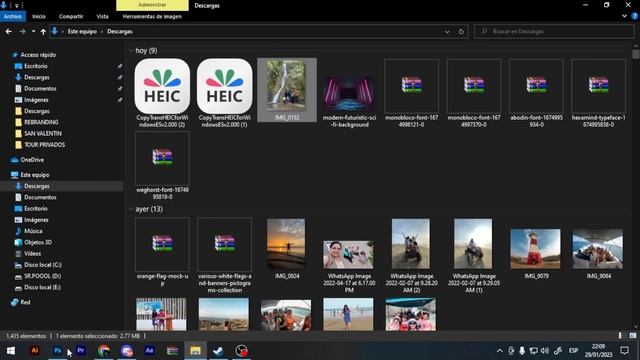This screenshot has width=640, height=360.
Task: Select IMG_0924 sunset thumbnail
Action: tap(286, 244)
